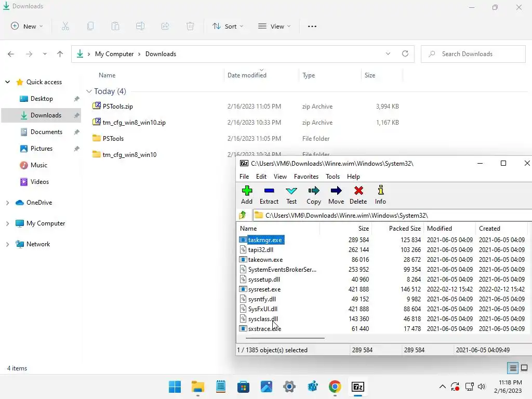This screenshot has height=399, width=532.
Task: Open the View dropdown in Explorer
Action: pos(274,26)
